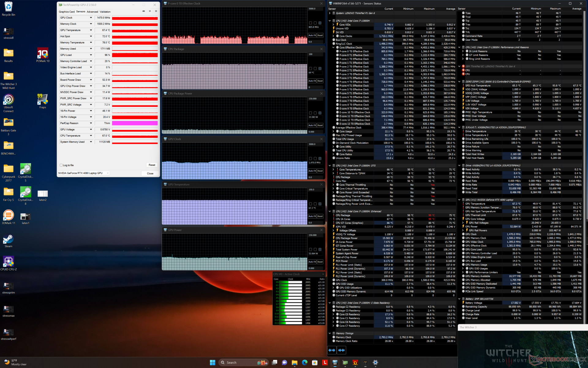Enable the Log to file checkbox

click(61, 165)
